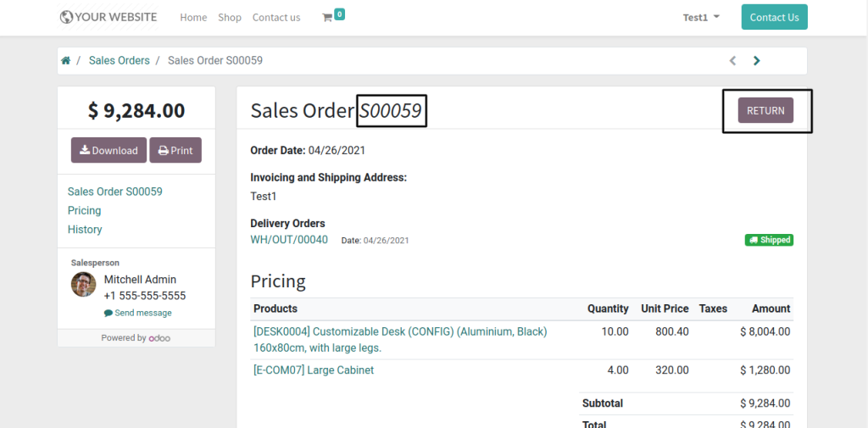Click the Contact Us button
The width and height of the screenshot is (868, 428).
pyautogui.click(x=775, y=17)
